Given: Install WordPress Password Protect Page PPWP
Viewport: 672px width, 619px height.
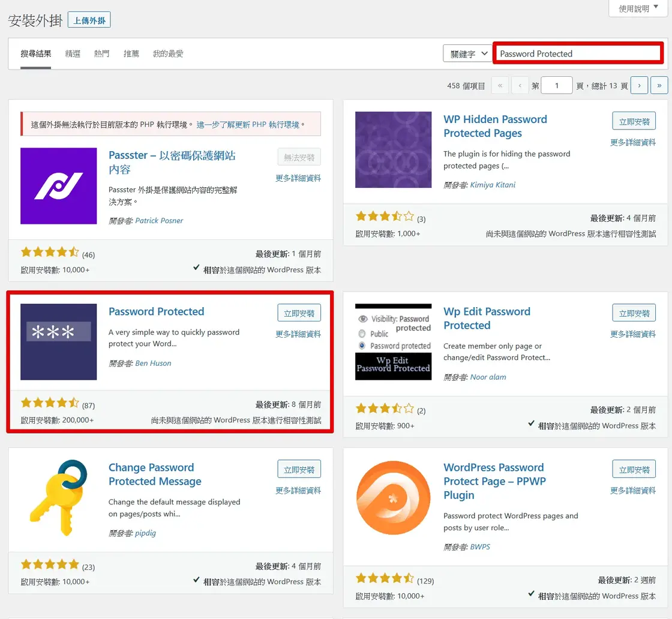Looking at the screenshot, I should (634, 470).
